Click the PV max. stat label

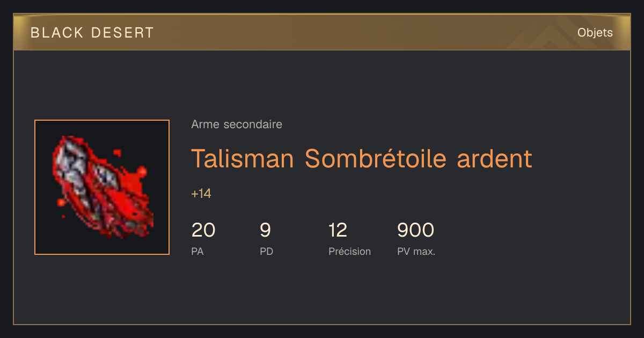pos(416,251)
